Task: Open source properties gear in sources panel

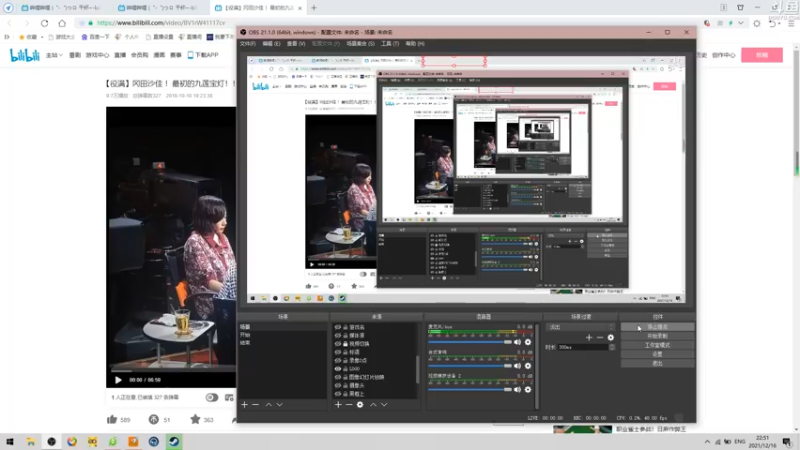Action: click(x=360, y=405)
